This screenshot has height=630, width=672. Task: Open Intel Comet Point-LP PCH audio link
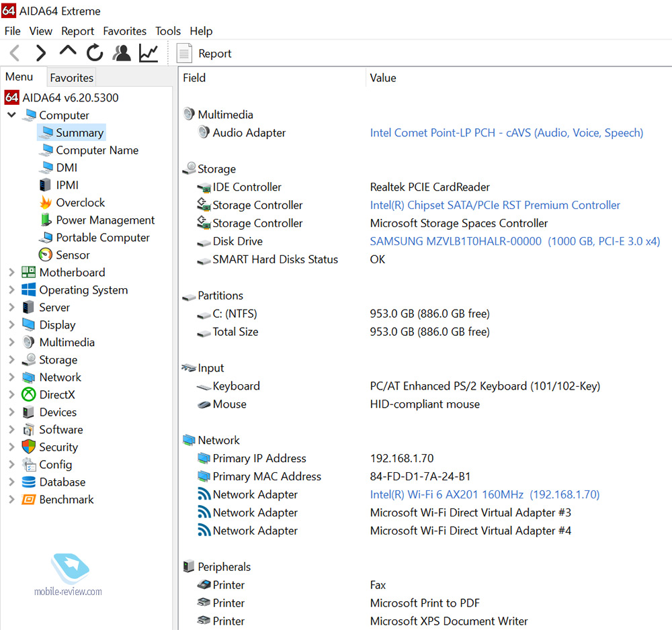(507, 133)
